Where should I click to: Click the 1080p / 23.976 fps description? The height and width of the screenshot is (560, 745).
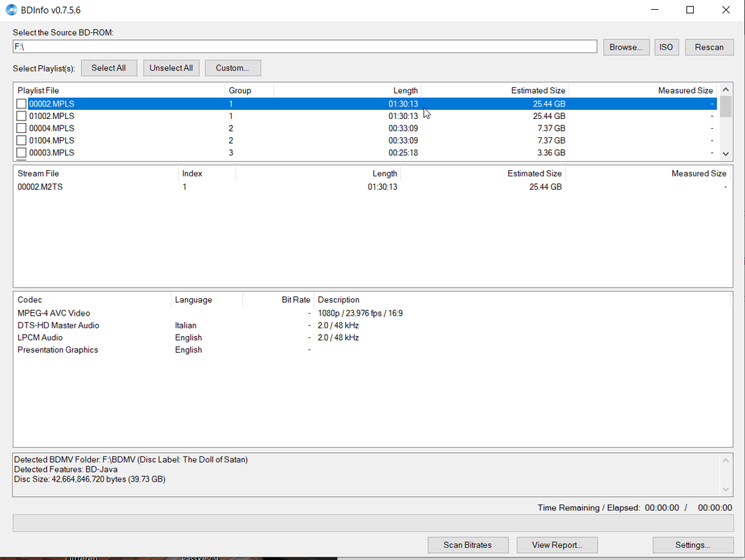[360, 313]
